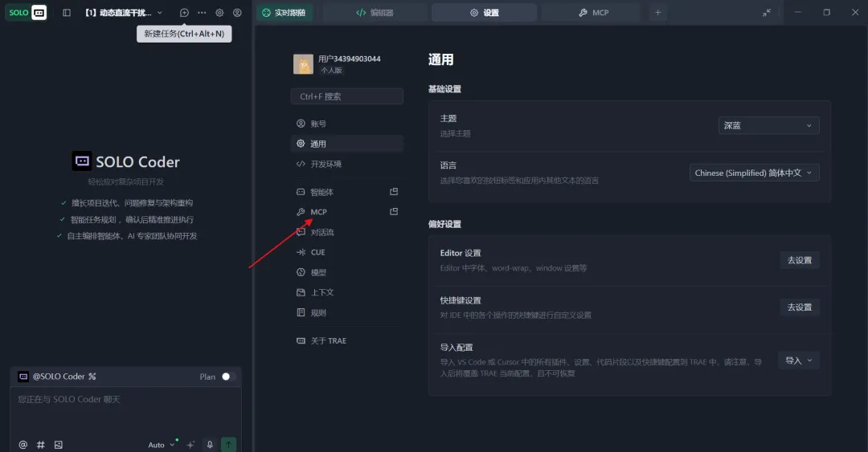
Task: Open 关于 TRAE in settings sidebar
Action: click(x=347, y=340)
